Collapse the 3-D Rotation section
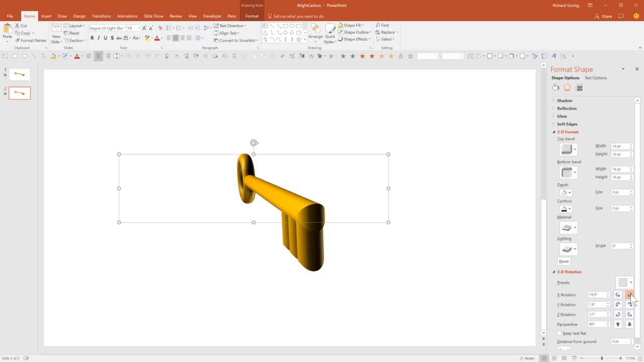 click(x=569, y=272)
